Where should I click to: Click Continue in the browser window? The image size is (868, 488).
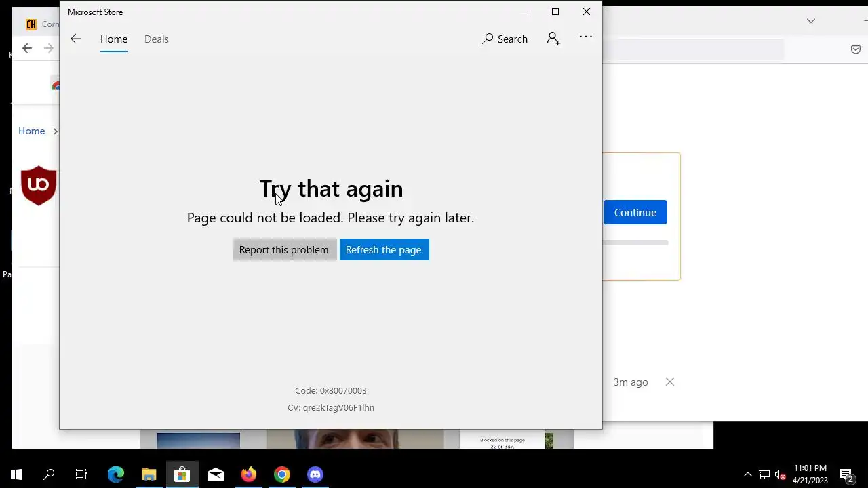pos(635,213)
